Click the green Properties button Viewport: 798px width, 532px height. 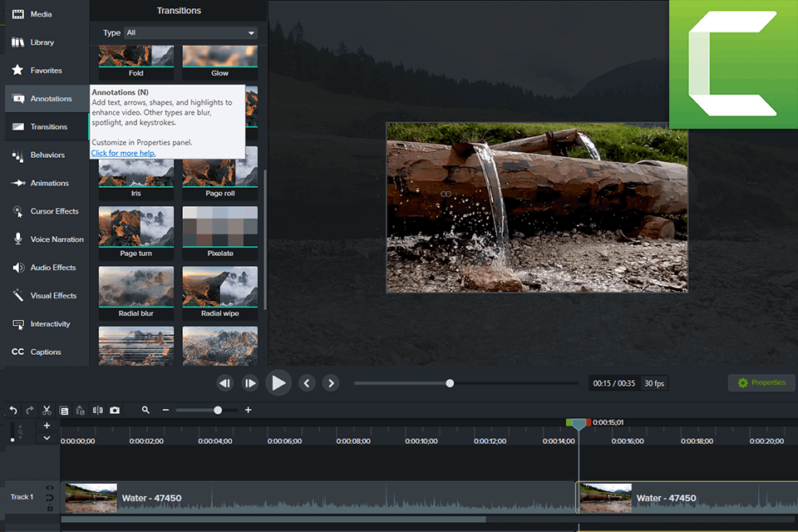pos(761,382)
